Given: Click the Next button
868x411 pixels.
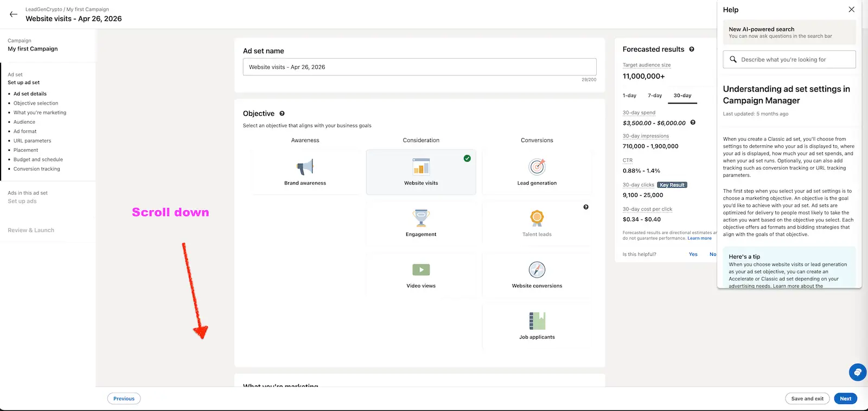Looking at the screenshot, I should [845, 399].
